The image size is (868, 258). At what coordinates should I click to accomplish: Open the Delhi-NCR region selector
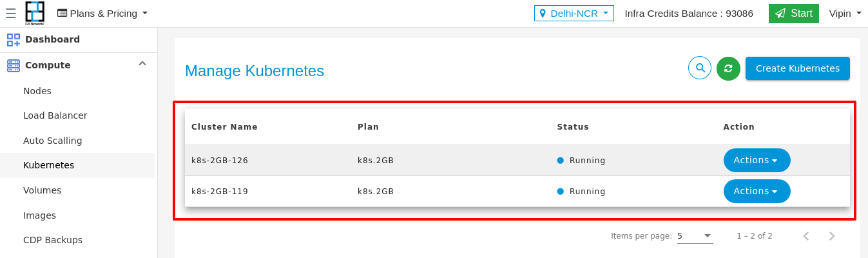574,14
